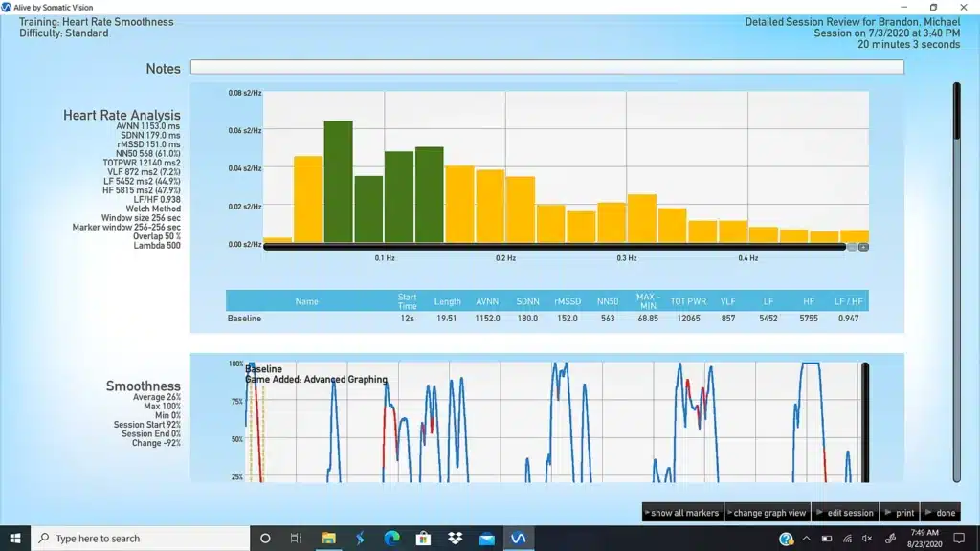Open network Wi-Fi tray icon
The height and width of the screenshot is (551, 980).
pyautogui.click(x=847, y=538)
